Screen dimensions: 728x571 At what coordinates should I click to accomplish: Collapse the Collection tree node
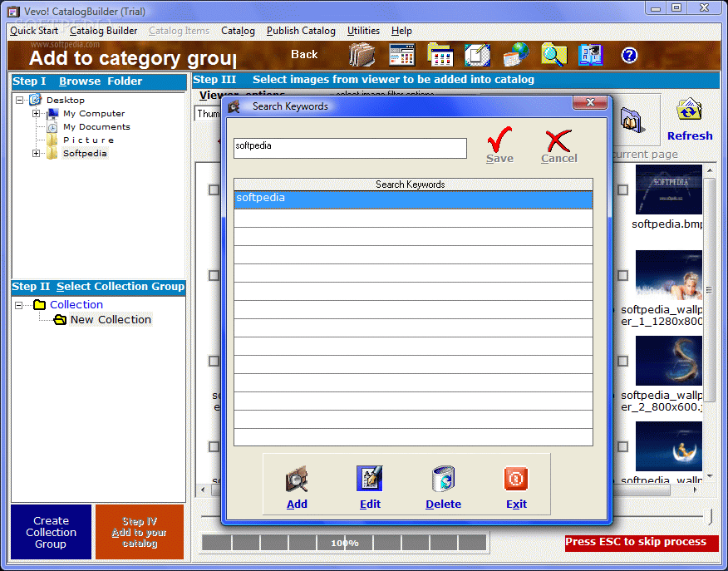(18, 305)
